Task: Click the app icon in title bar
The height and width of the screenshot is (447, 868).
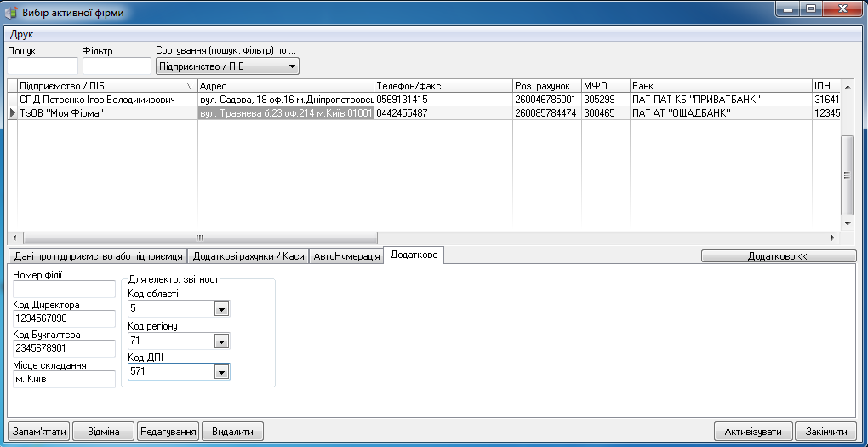Action: [x=10, y=11]
